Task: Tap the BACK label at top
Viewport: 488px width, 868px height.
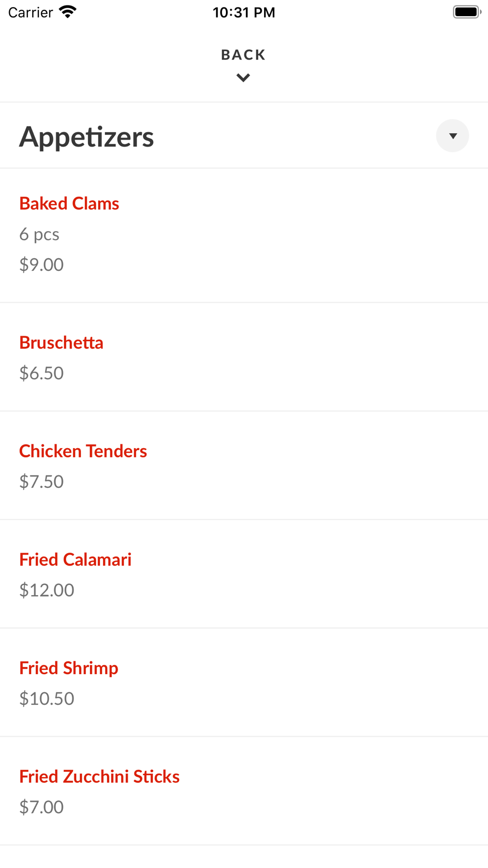Action: point(243,55)
